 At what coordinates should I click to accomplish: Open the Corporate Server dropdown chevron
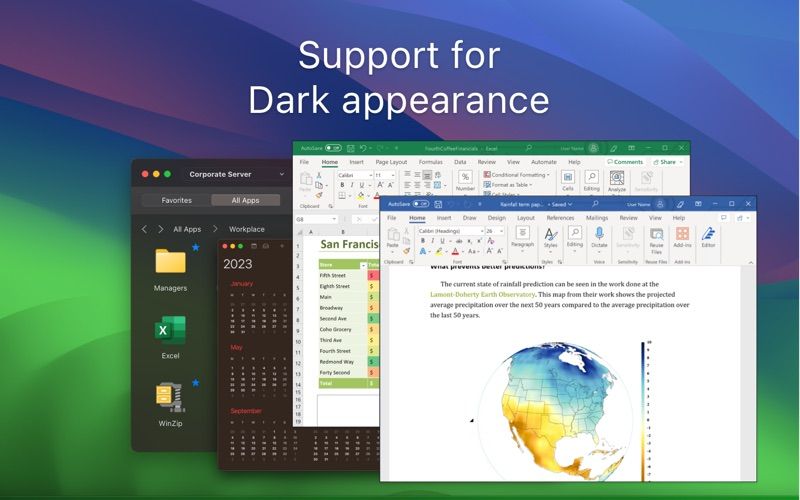[x=282, y=174]
